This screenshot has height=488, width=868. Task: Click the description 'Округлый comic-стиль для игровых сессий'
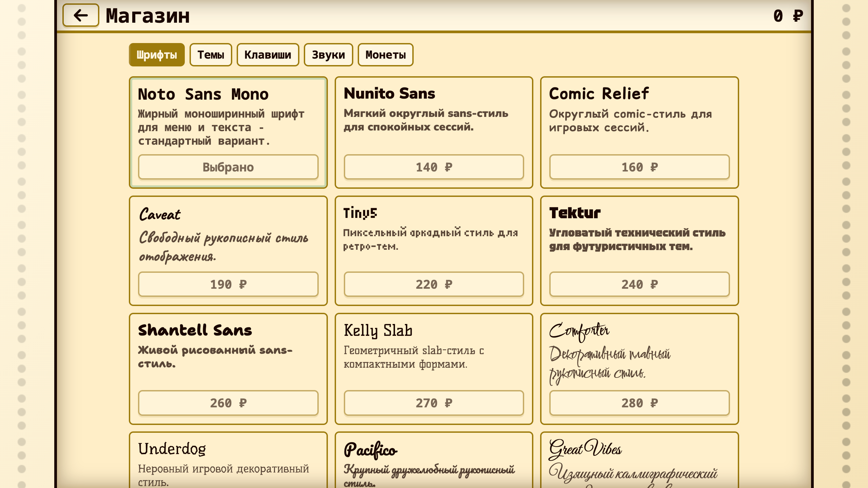[630, 121]
